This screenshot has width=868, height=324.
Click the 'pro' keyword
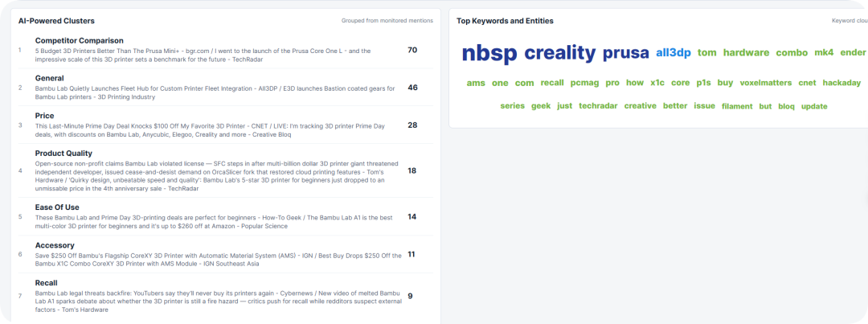click(x=612, y=83)
